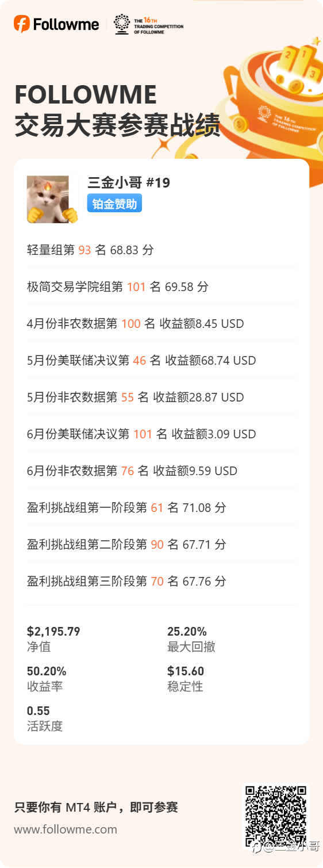
Task: Select 盈利挑战组第一阶段 ranking row
Action: point(161,507)
